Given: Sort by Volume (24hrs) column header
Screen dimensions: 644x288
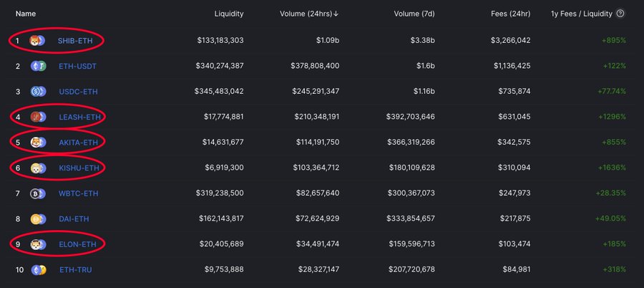Looking at the screenshot, I should tap(309, 14).
